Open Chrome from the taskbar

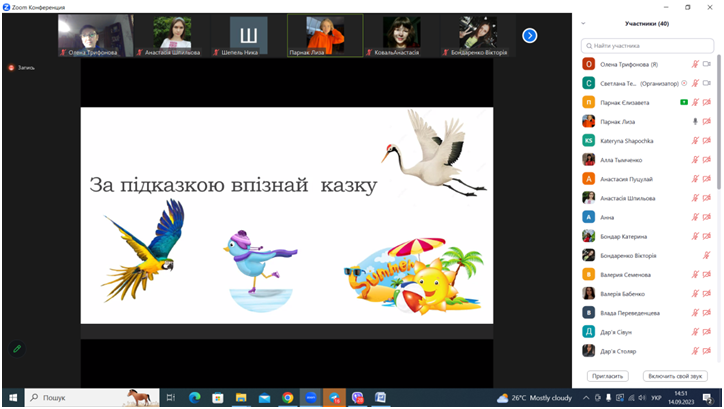[x=288, y=397]
